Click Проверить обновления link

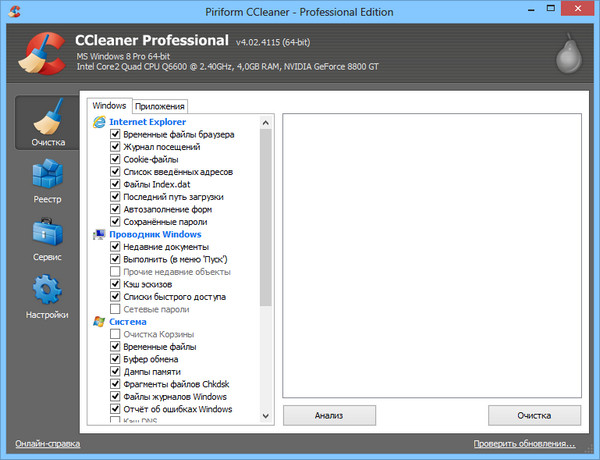tap(530, 444)
